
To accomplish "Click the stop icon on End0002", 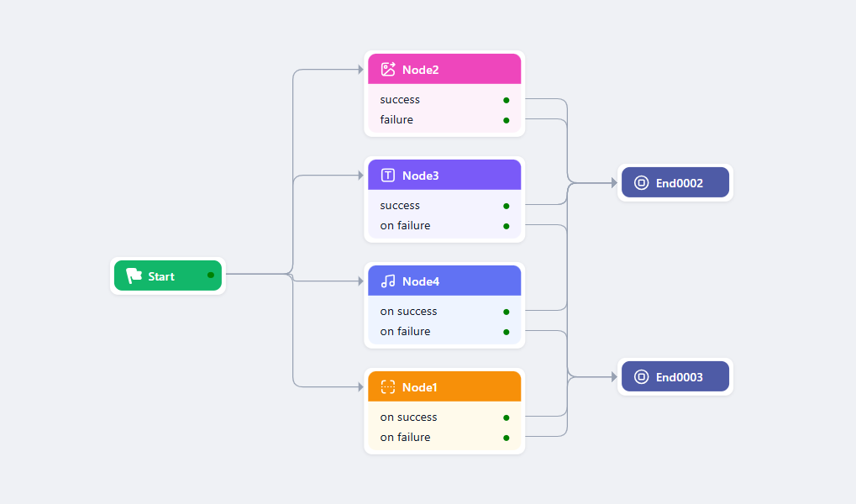I will 641,183.
